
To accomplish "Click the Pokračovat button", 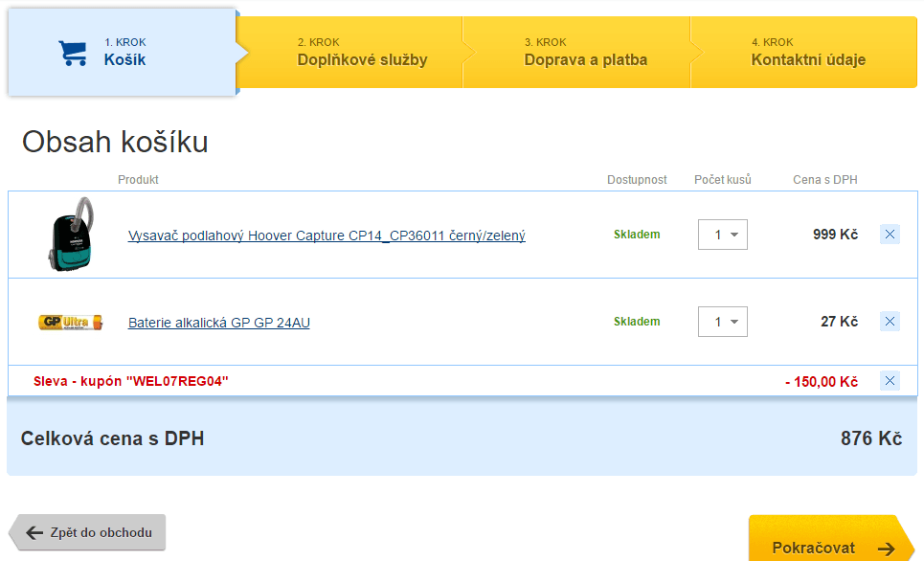I will click(x=831, y=539).
